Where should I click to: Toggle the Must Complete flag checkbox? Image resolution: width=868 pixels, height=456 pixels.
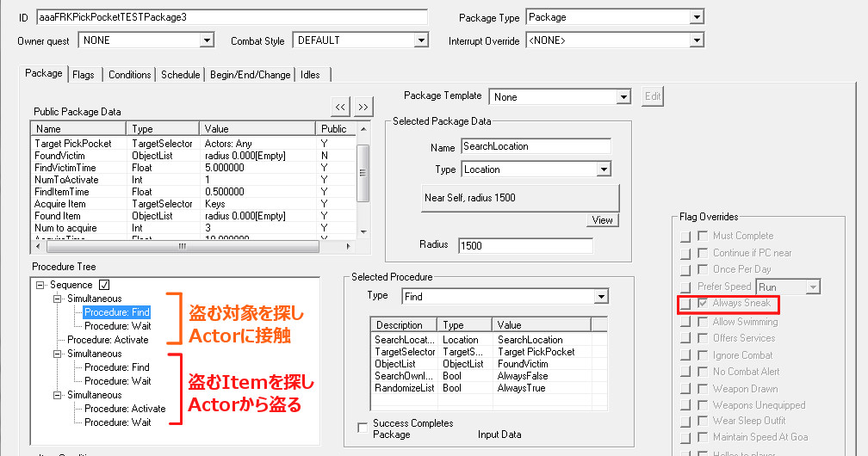pos(703,236)
